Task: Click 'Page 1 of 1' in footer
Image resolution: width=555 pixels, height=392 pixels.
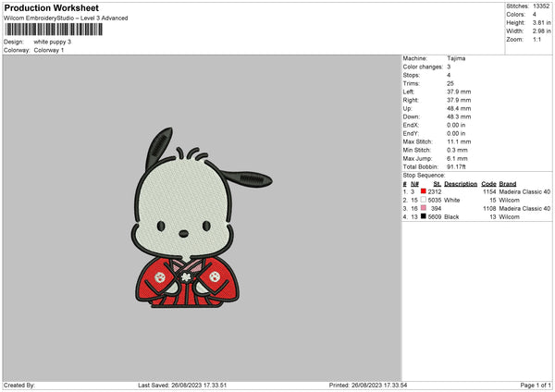Action: point(536,386)
